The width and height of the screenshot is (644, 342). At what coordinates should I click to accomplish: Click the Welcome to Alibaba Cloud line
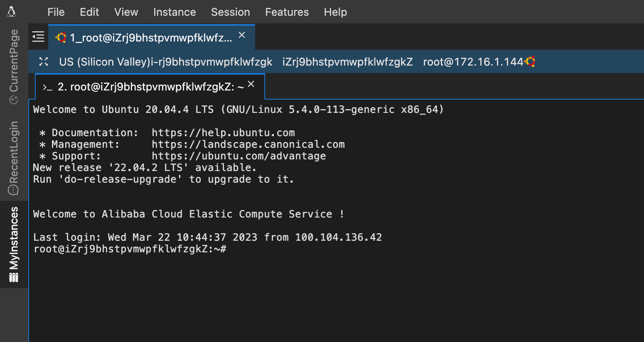[x=189, y=214]
